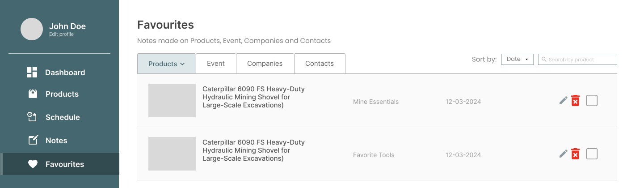Click John Doe's profile avatar

[x=32, y=29]
